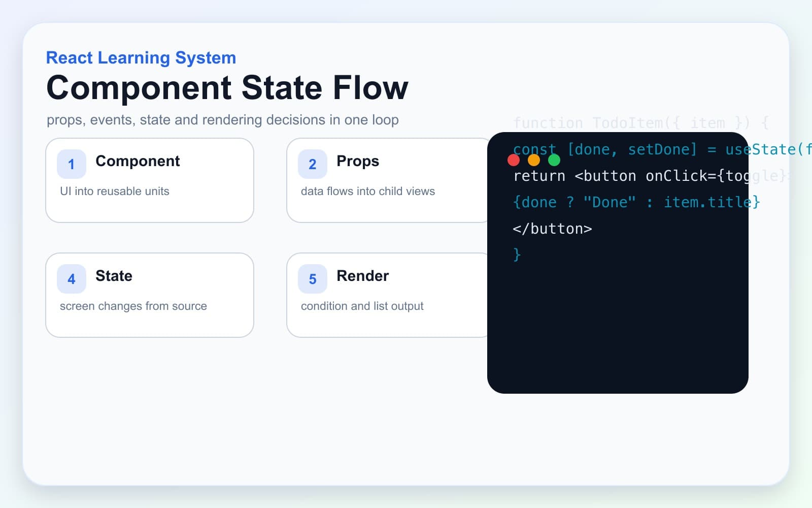
Task: Click the '{done ? "Done" : item.title}' line
Action: point(636,202)
